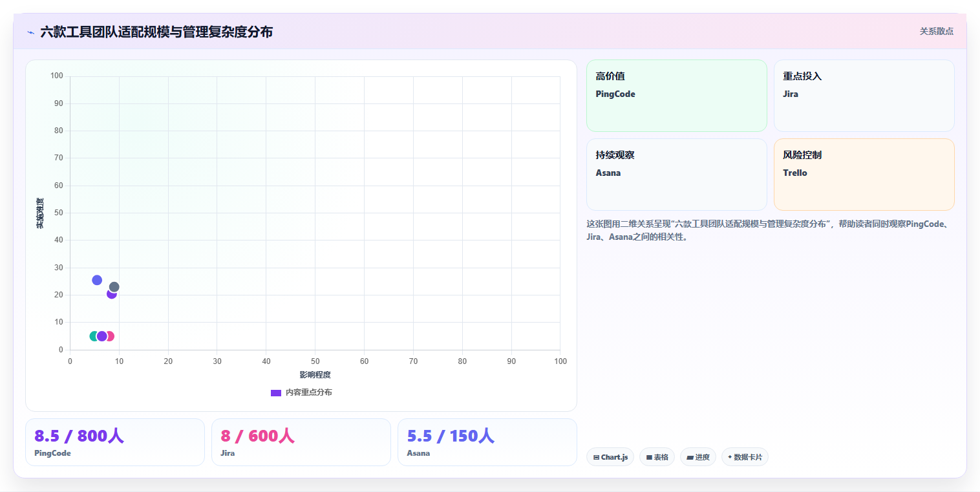Open the 持续观察 Asana card
Viewport: 980px width, 492px height.
pos(676,175)
